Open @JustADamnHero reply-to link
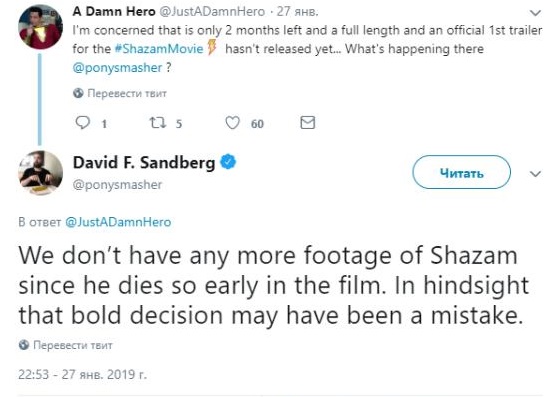559x397 pixels. [x=118, y=222]
